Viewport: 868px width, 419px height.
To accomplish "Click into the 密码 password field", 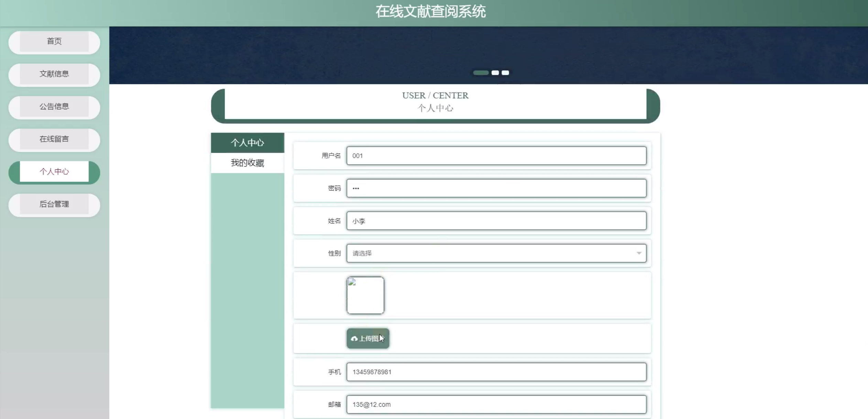I will pyautogui.click(x=496, y=188).
